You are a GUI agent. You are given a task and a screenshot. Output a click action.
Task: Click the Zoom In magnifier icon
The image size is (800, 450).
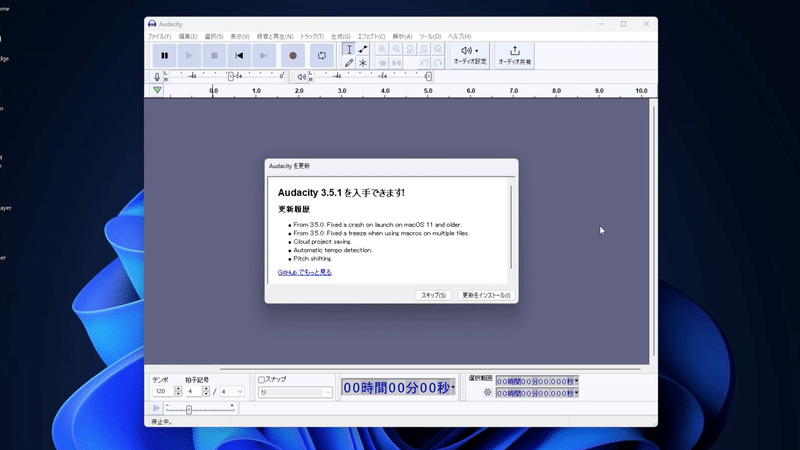click(382, 49)
